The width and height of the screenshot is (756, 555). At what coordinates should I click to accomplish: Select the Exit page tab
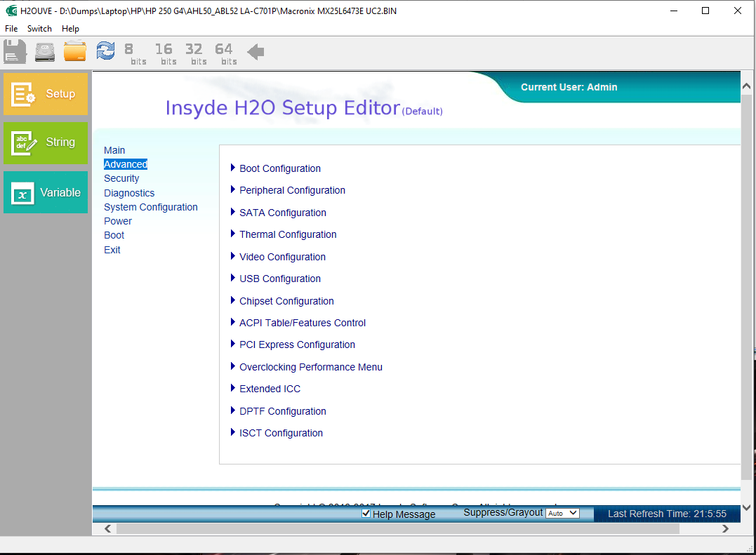coord(112,250)
